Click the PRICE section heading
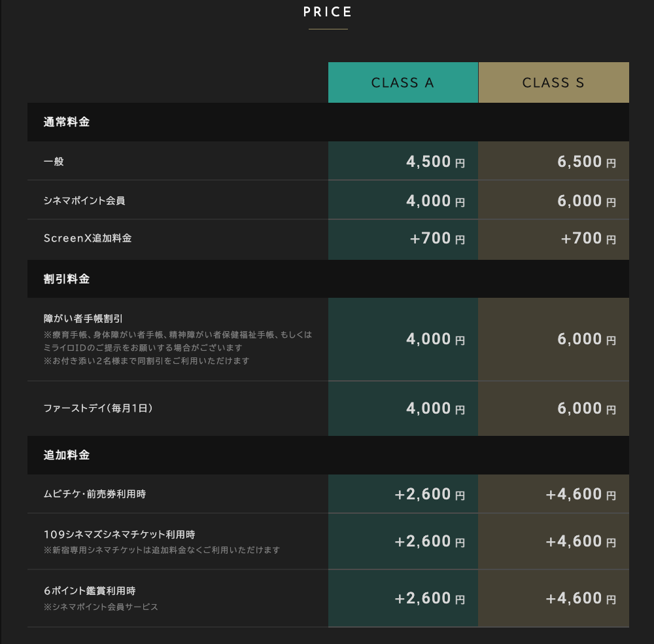 tap(328, 12)
